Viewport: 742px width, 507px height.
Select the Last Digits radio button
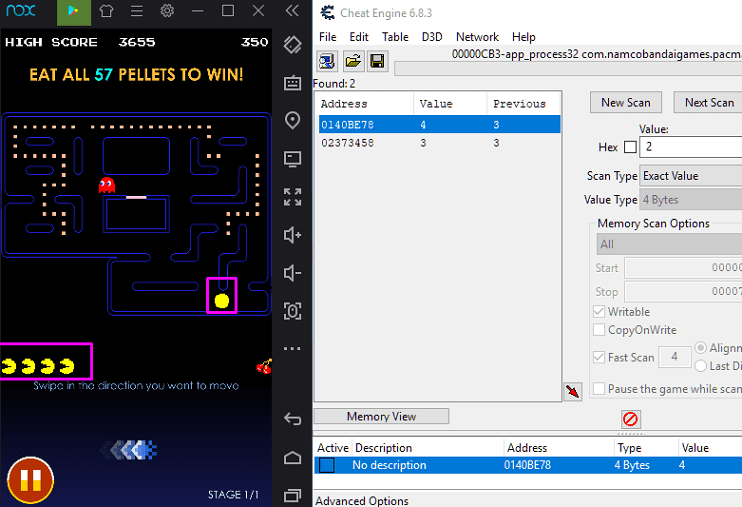click(700, 366)
